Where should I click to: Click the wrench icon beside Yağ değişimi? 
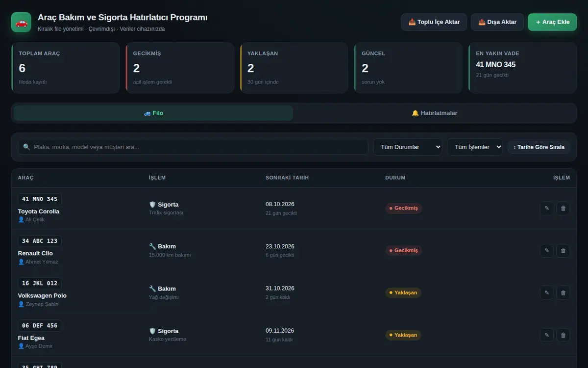point(152,289)
